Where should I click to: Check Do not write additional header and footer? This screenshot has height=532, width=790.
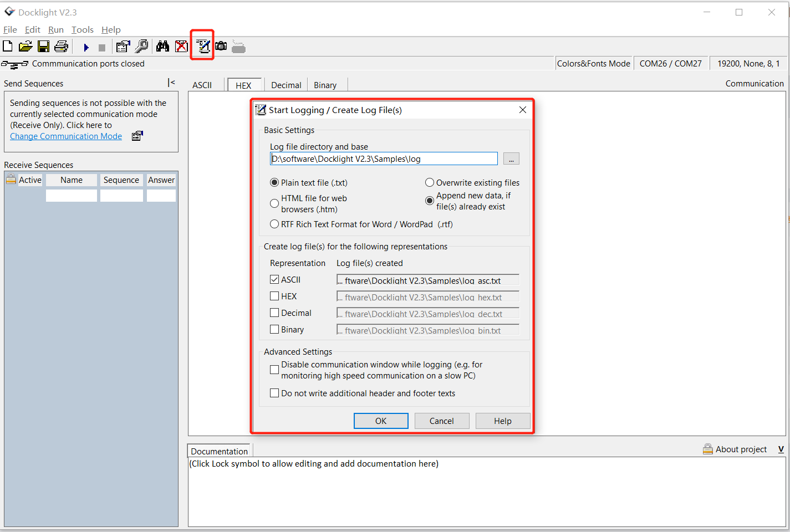pos(274,393)
